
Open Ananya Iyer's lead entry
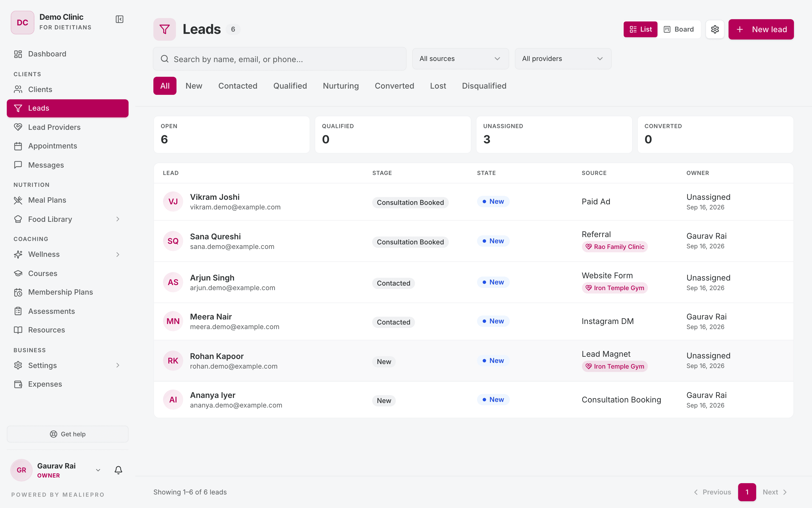pyautogui.click(x=473, y=399)
